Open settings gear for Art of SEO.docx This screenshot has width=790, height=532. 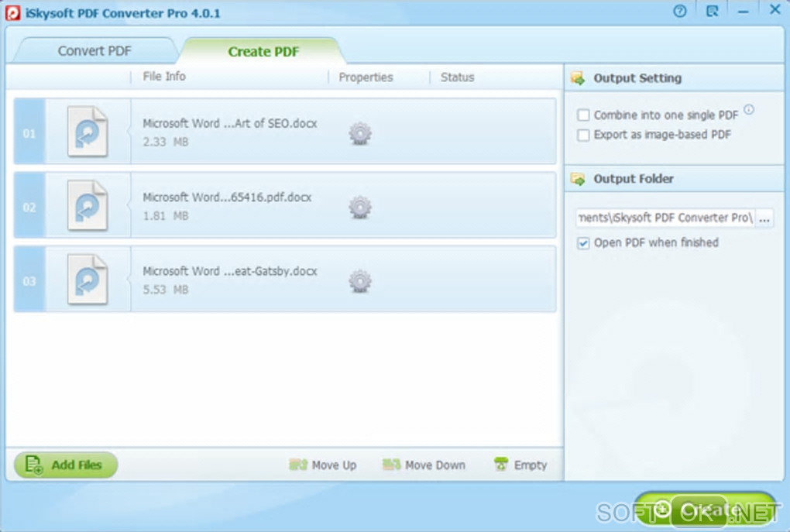[360, 133]
